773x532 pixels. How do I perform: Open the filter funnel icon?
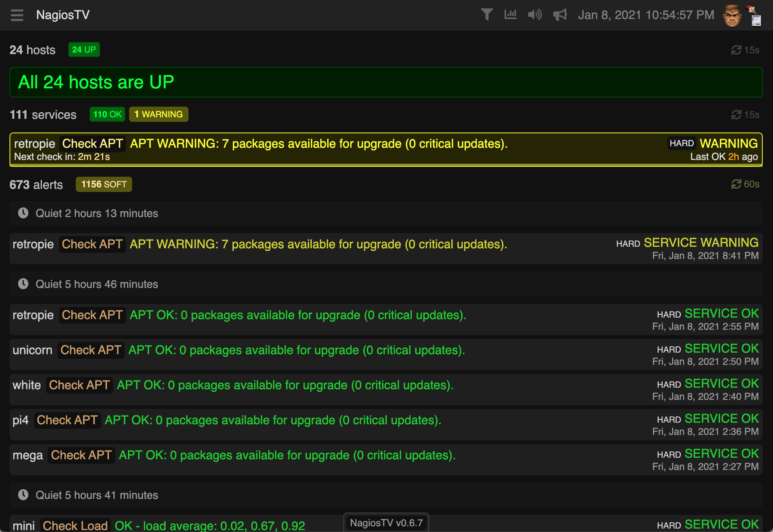click(487, 15)
